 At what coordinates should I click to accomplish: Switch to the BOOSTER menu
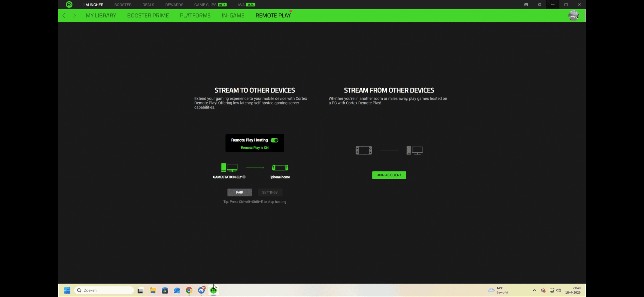point(123,5)
